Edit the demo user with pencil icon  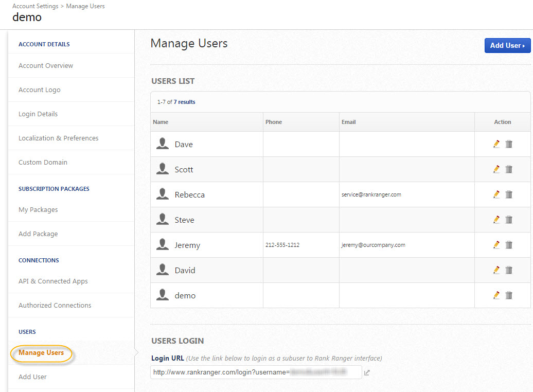pos(496,295)
